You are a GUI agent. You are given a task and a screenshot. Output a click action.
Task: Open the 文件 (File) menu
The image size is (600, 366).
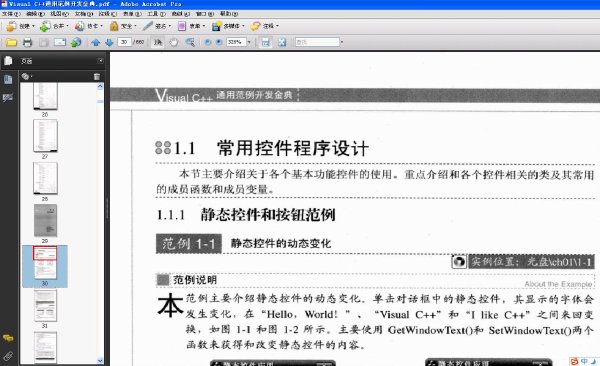10,14
